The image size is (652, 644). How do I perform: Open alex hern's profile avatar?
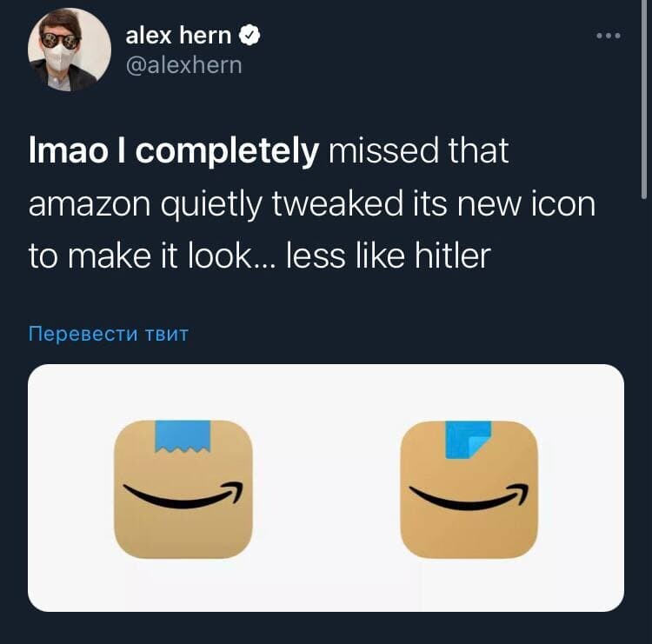click(x=70, y=50)
